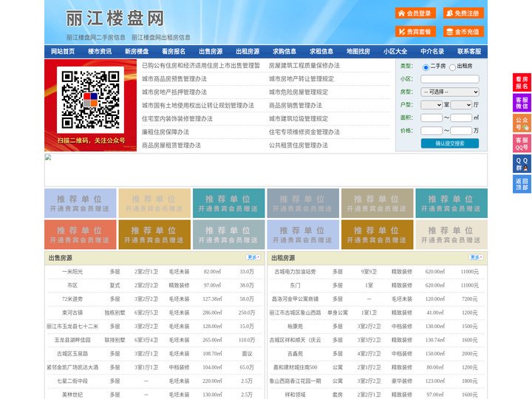Viewport: 532px width, 399px height.
Task: Click the 确认提交搜索 button
Action: coord(450,143)
